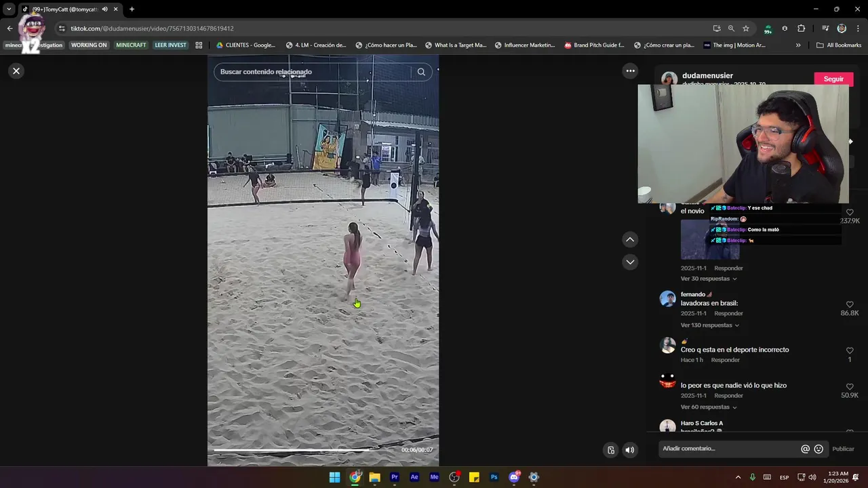Image resolution: width=868 pixels, height=488 pixels.
Task: Open Discord from the taskbar
Action: [x=514, y=477]
